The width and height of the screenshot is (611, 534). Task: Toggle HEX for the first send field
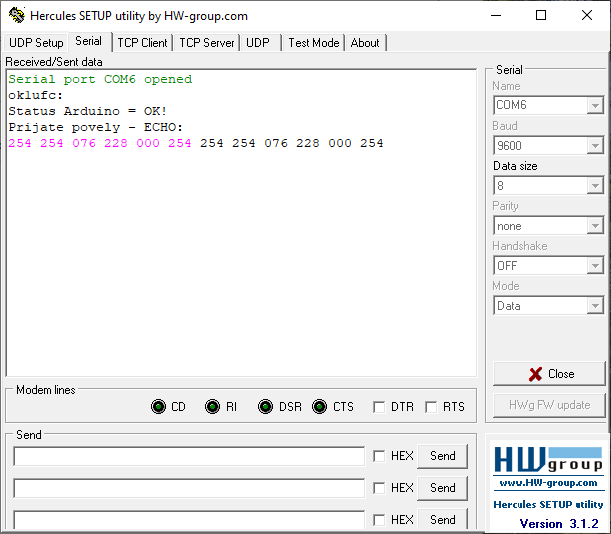[x=379, y=456]
